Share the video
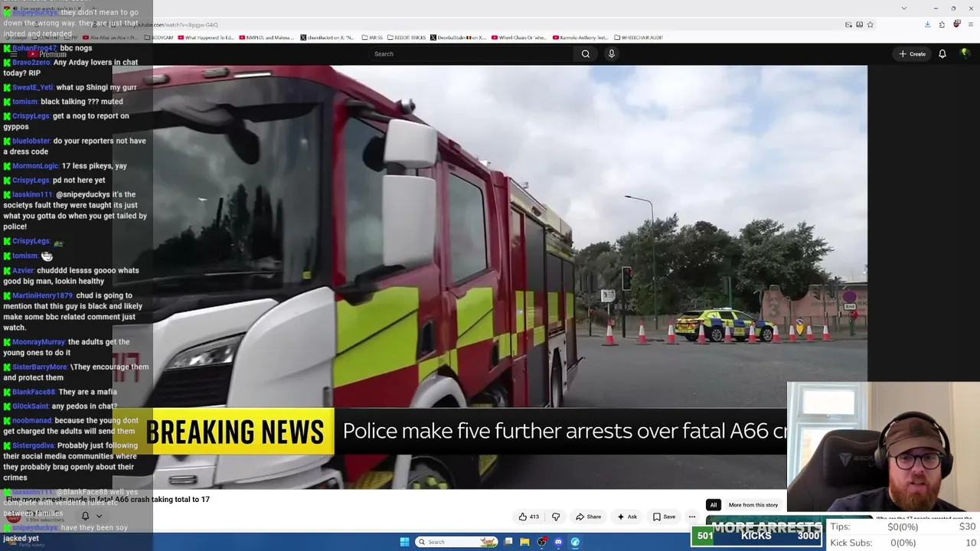Viewport: 980px width, 551px height. point(588,517)
